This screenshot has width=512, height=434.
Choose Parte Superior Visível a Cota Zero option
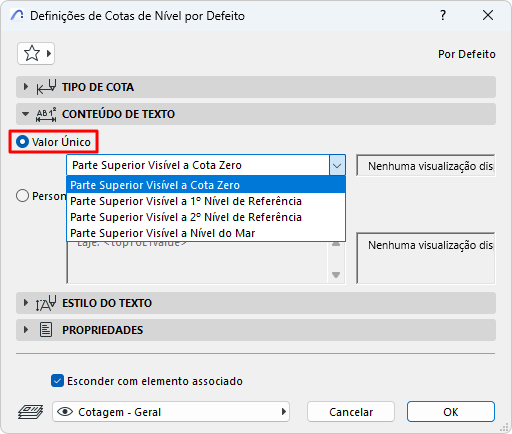(206, 185)
